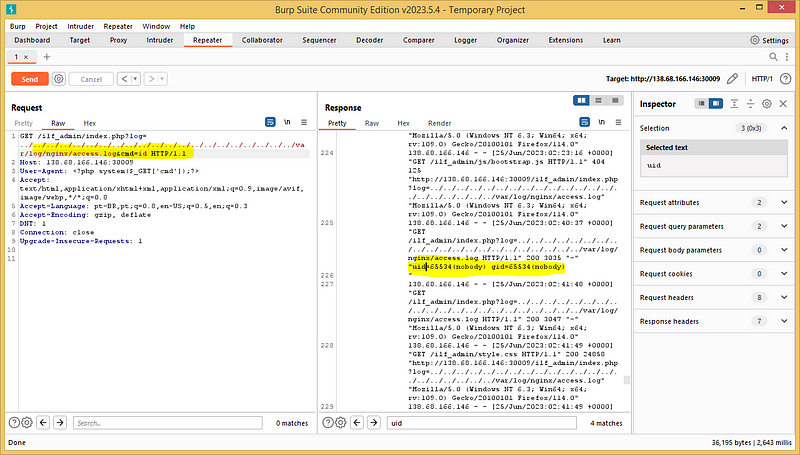The width and height of the screenshot is (800, 455).
Task: Toggle HTTP/1 protocol selector
Action: coord(762,79)
